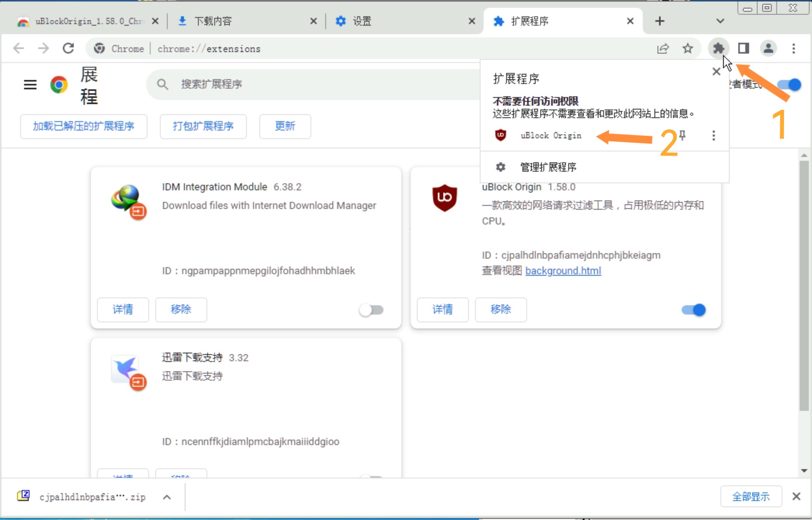Open the user profile avatar icon
Image resolution: width=812 pixels, height=520 pixels.
click(768, 49)
